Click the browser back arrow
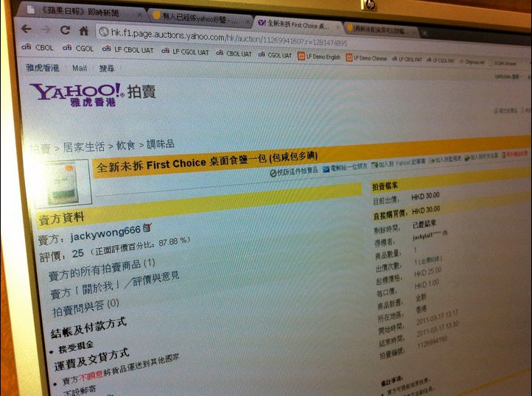 pyautogui.click(x=27, y=29)
